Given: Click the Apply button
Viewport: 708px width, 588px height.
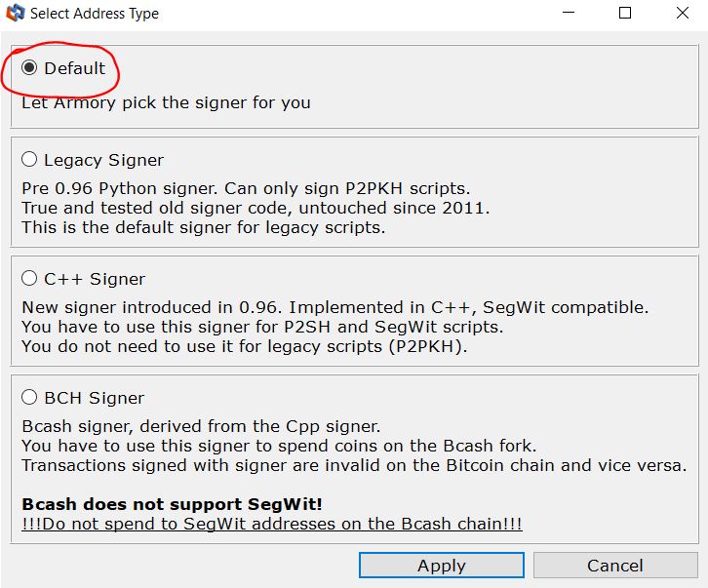Looking at the screenshot, I should 441,565.
